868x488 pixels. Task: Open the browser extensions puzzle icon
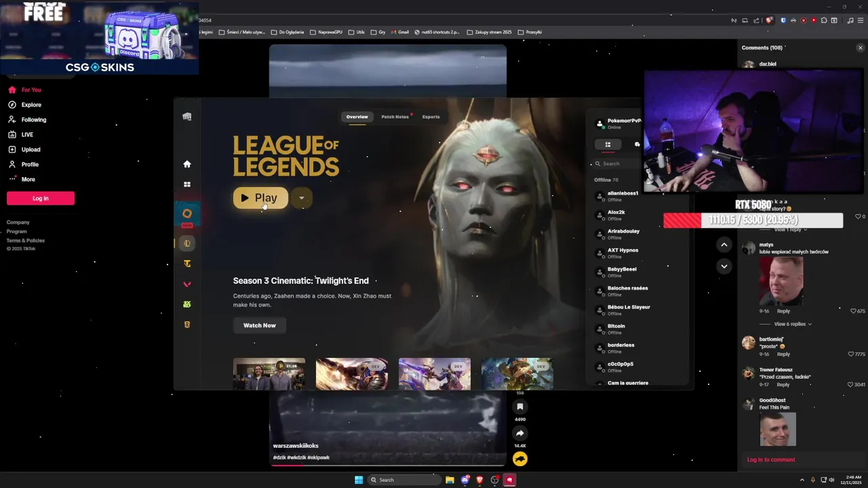pos(824,20)
